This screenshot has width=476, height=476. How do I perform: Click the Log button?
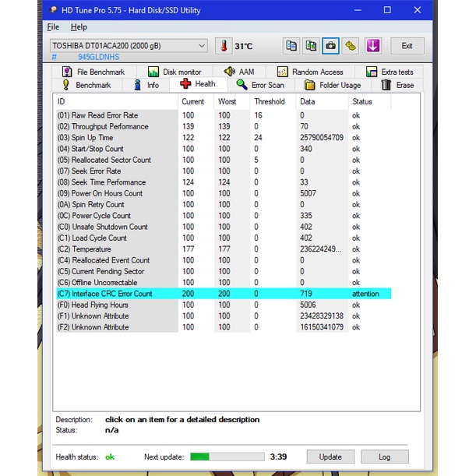click(x=385, y=457)
